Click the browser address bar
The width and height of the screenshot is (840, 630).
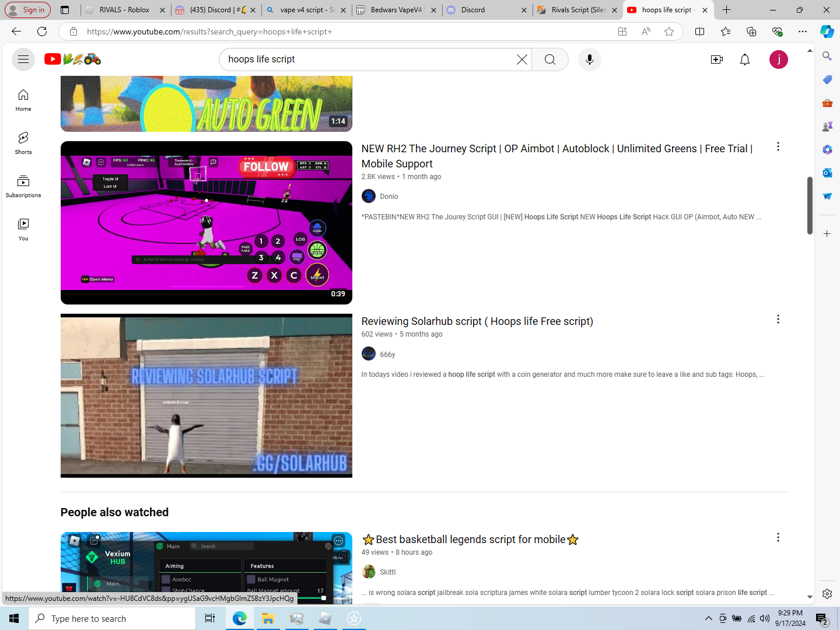click(x=349, y=32)
